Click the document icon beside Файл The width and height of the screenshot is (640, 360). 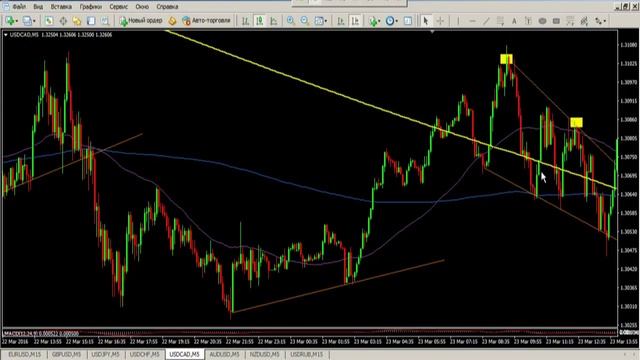pos(7,6)
